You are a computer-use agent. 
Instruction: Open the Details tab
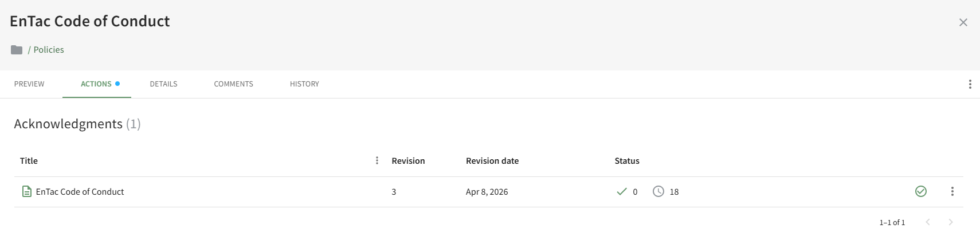pos(163,84)
